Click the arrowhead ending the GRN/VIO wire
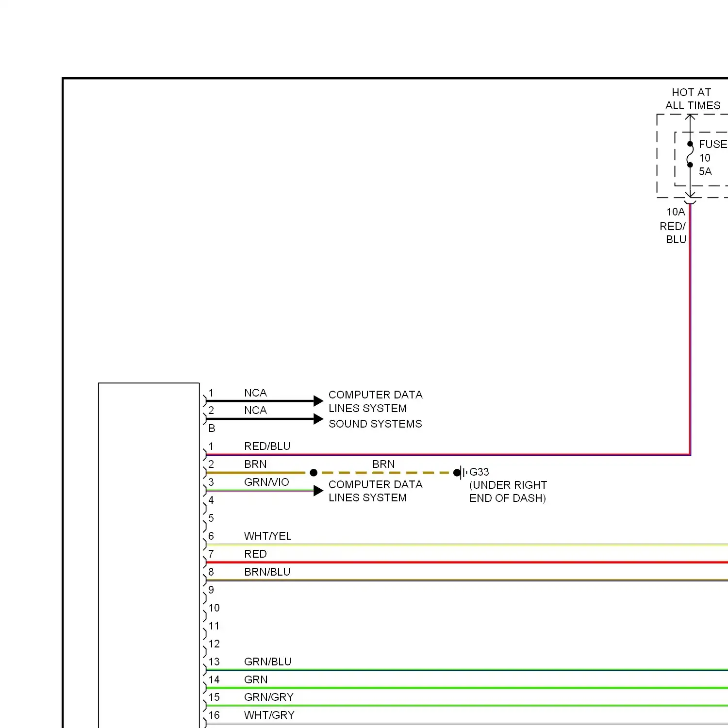728x728 pixels. [318, 491]
